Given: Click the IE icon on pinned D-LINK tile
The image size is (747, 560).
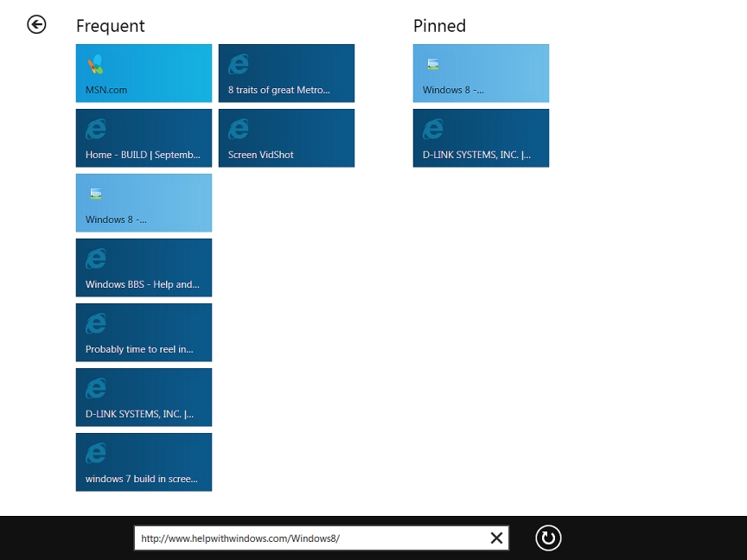Looking at the screenshot, I should pos(433,129).
